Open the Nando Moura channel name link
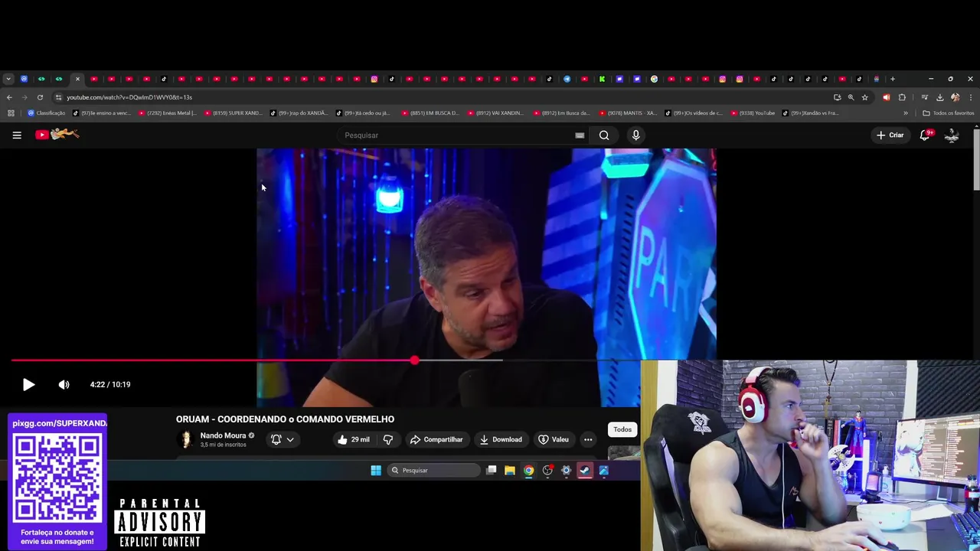 click(x=223, y=435)
